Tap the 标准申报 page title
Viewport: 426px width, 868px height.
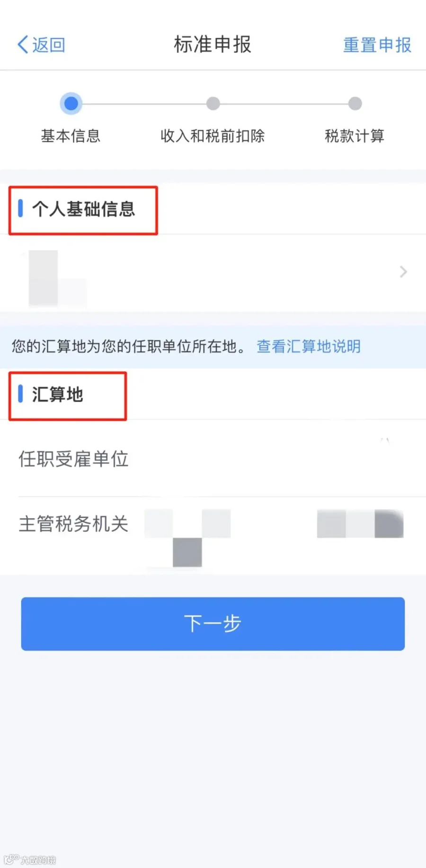[x=213, y=45]
